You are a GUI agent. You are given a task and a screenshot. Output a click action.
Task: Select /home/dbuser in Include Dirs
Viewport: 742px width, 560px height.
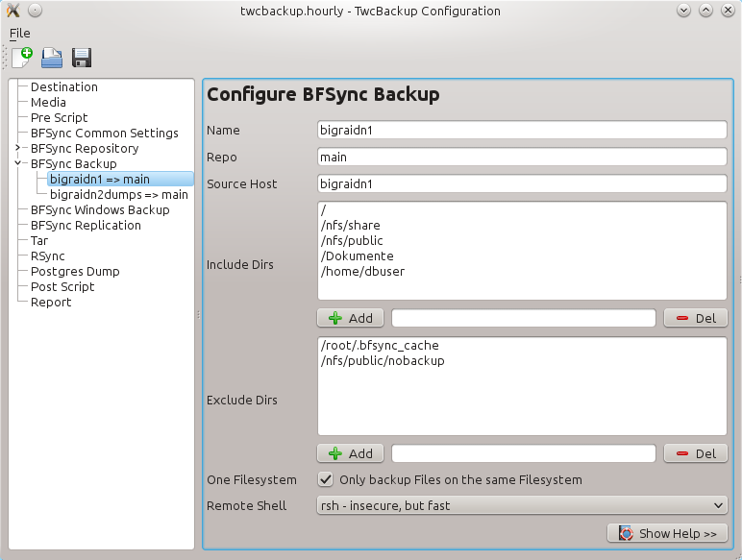[x=363, y=272]
